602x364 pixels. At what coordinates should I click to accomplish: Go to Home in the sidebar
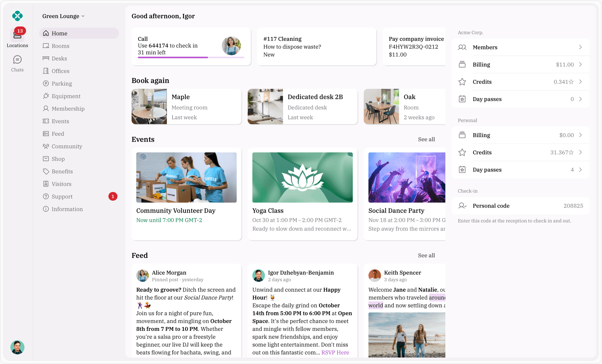(79, 33)
